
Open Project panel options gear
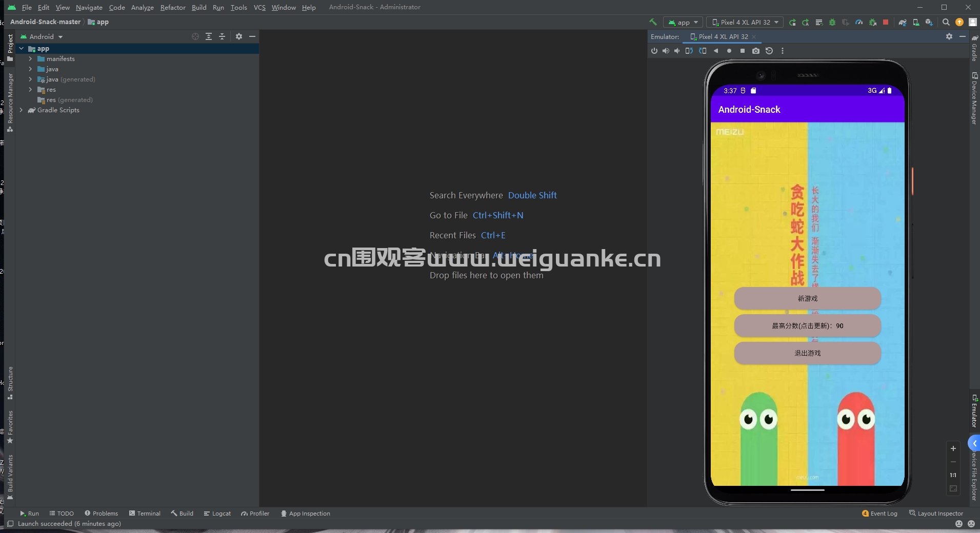pyautogui.click(x=239, y=36)
